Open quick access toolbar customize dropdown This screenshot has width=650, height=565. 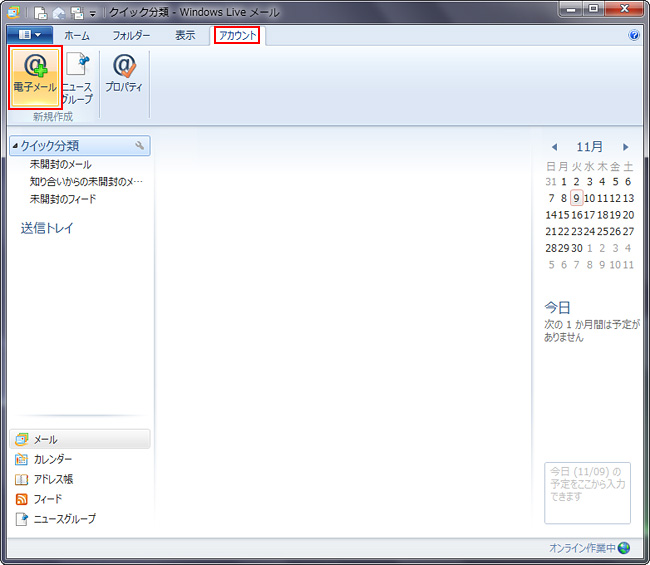93,14
